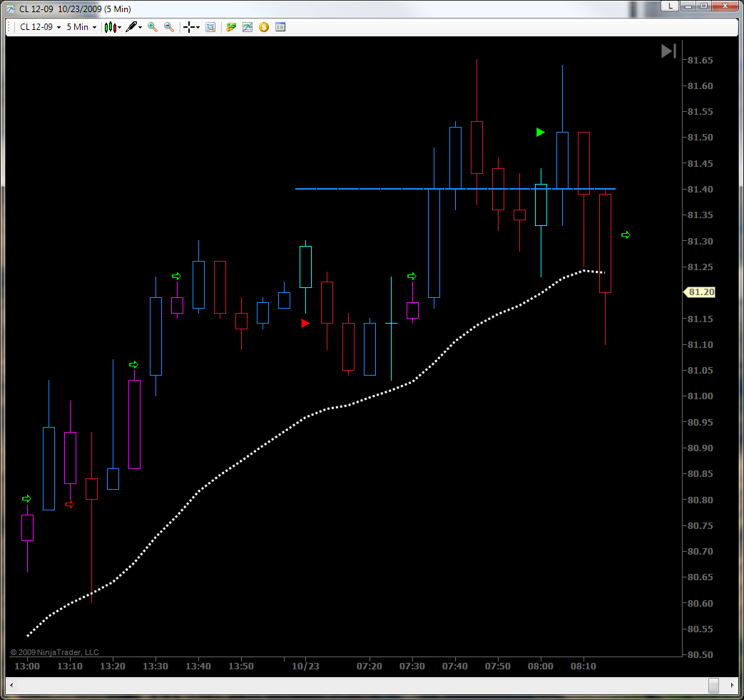Open Strategies with the gold dollar coin

tap(264, 27)
